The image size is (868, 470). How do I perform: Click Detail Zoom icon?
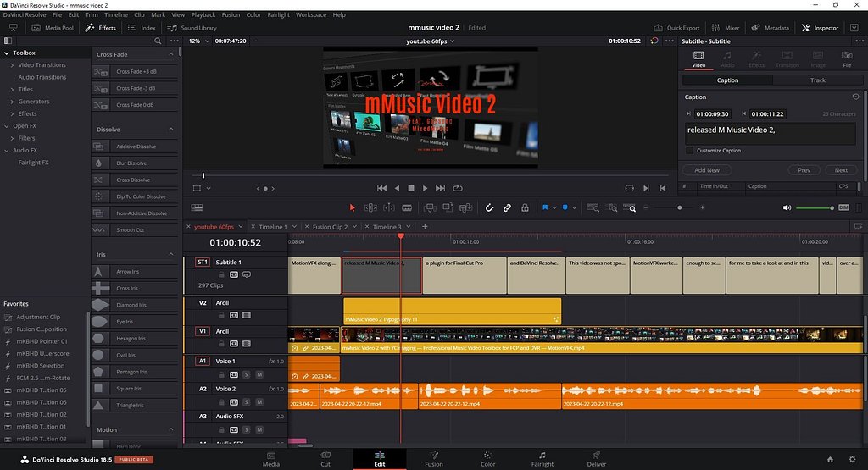612,208
